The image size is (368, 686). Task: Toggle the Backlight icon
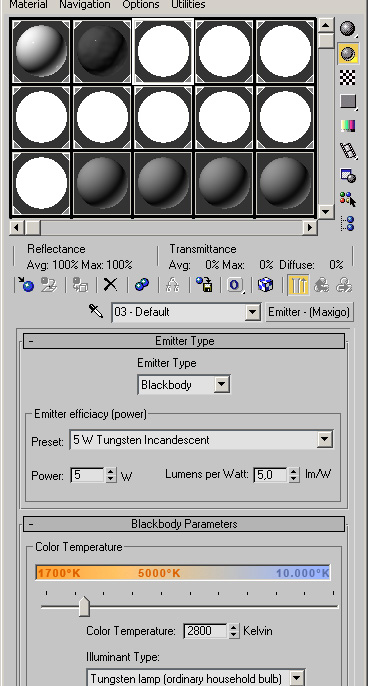pos(348,54)
